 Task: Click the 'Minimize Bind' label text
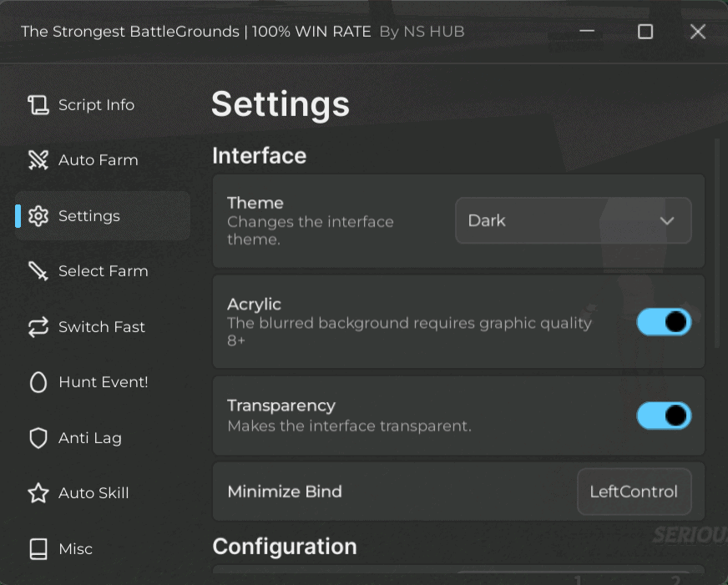coord(285,492)
